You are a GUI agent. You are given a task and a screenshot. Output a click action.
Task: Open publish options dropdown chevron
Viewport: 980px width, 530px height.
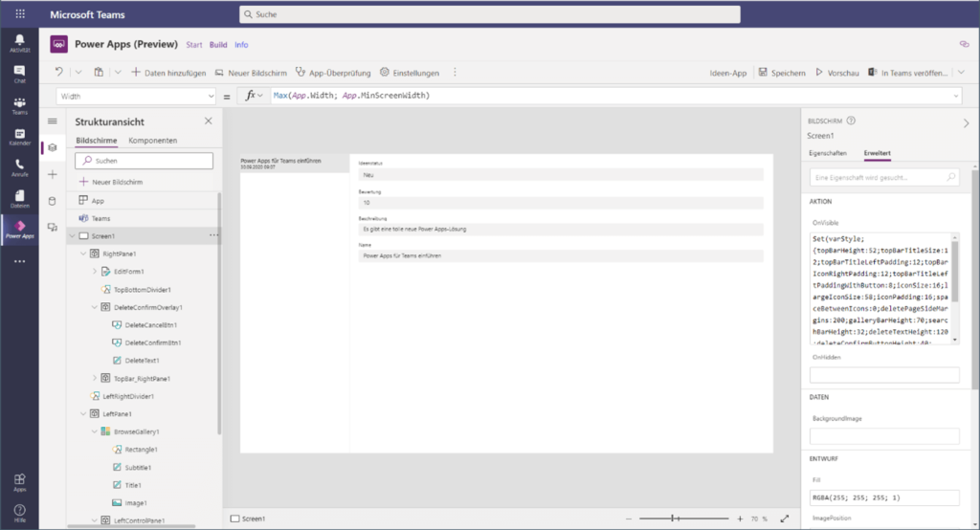coord(961,73)
